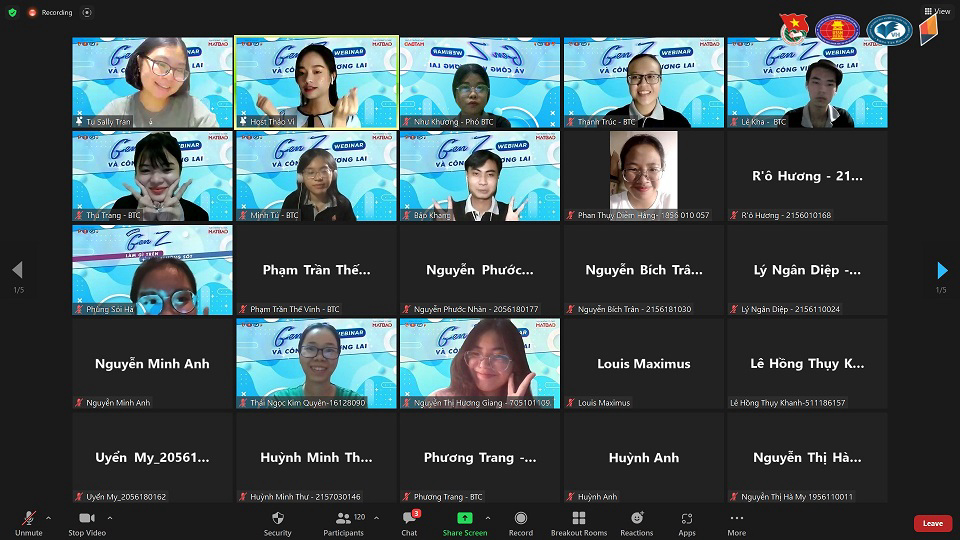Select Nguyễn Thị Hương Giang video tile
The height and width of the screenshot is (540, 960).
(x=480, y=364)
